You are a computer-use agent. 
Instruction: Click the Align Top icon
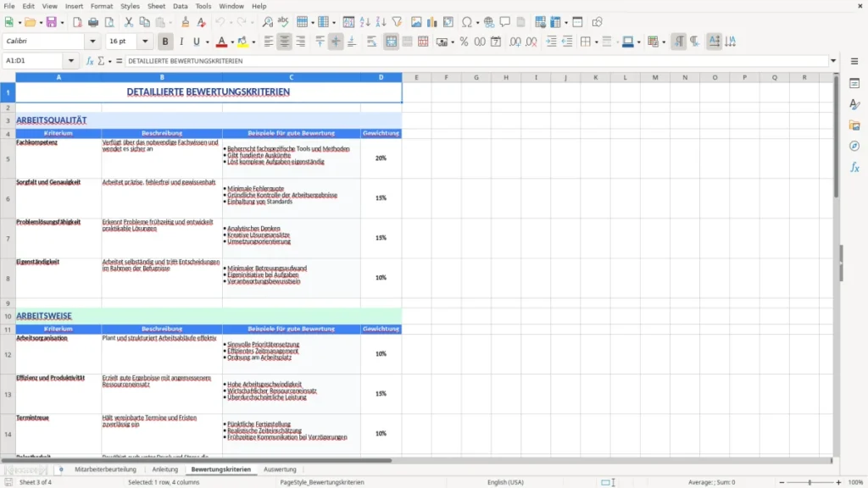point(320,42)
